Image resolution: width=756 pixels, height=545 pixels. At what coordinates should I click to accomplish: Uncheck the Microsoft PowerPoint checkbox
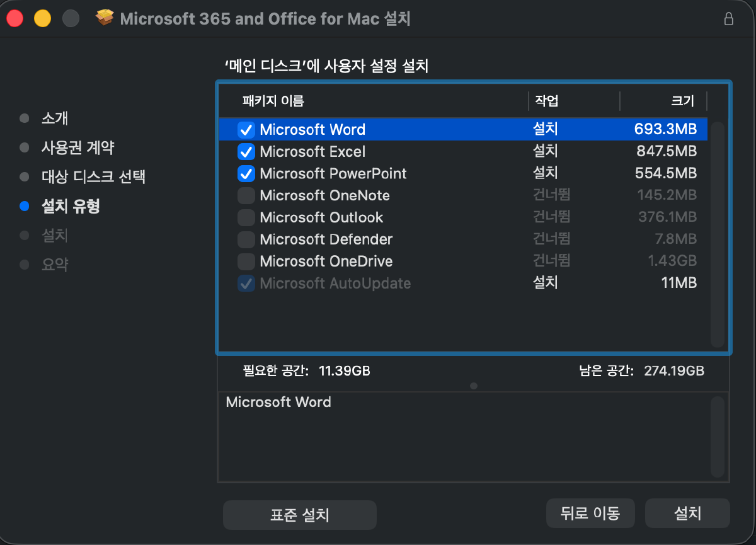tap(246, 173)
